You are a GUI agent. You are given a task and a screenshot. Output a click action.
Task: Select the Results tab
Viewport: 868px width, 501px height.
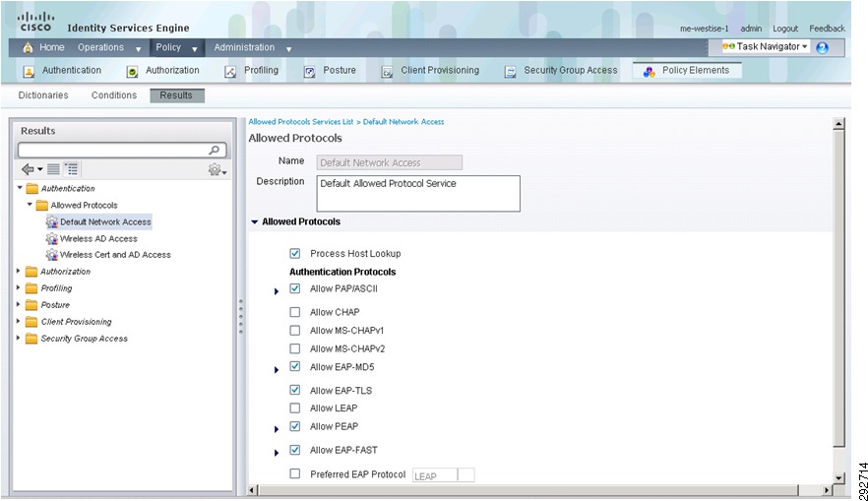click(177, 95)
